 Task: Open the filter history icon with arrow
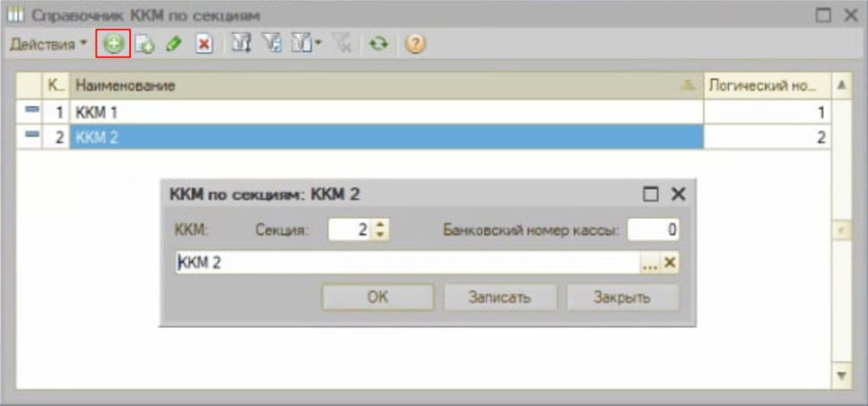point(306,44)
